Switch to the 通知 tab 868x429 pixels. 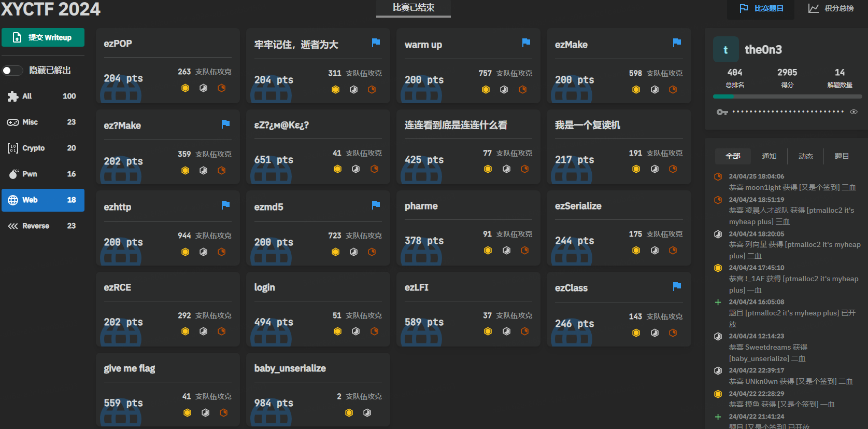769,156
